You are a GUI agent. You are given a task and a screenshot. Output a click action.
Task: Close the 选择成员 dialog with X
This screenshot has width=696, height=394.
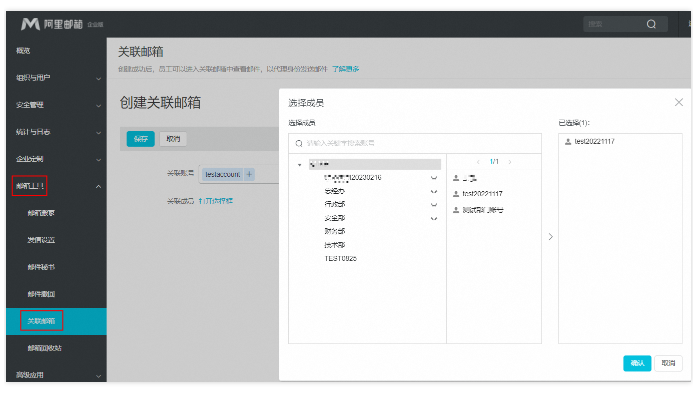[679, 102]
